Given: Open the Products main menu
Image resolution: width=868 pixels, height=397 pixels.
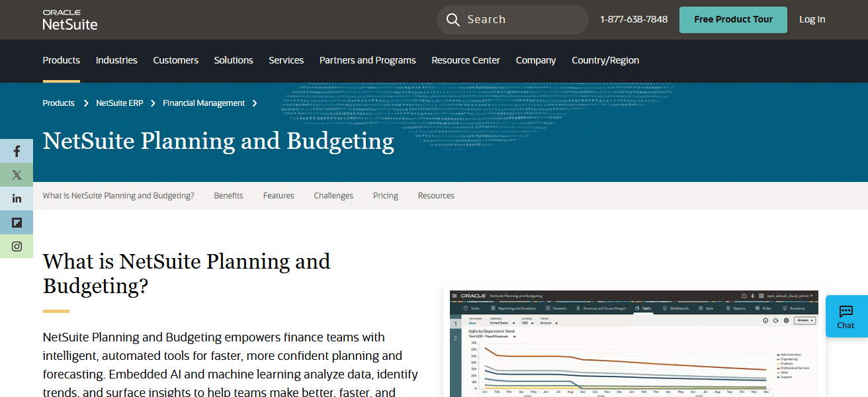Looking at the screenshot, I should (62, 60).
